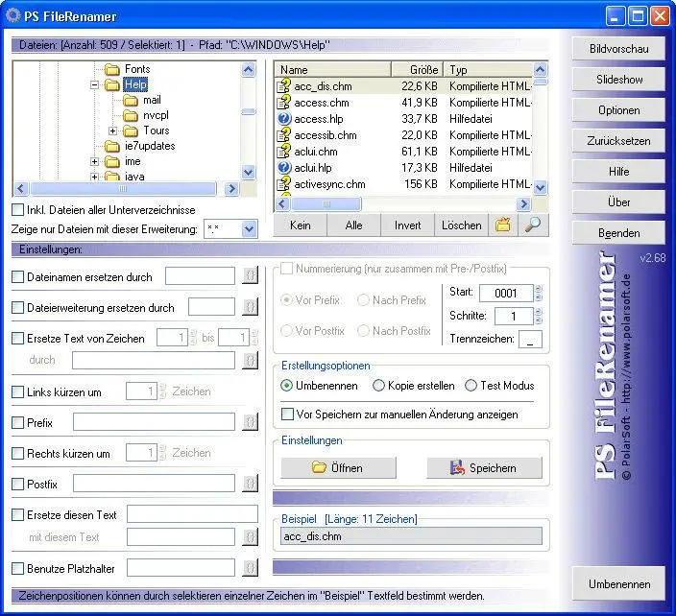Image resolution: width=676 pixels, height=616 pixels.
Task: Click the Trennzeichen input field
Action: [x=530, y=339]
